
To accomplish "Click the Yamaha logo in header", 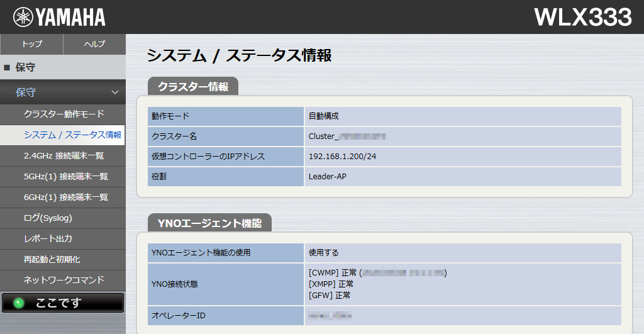I will coord(59,17).
